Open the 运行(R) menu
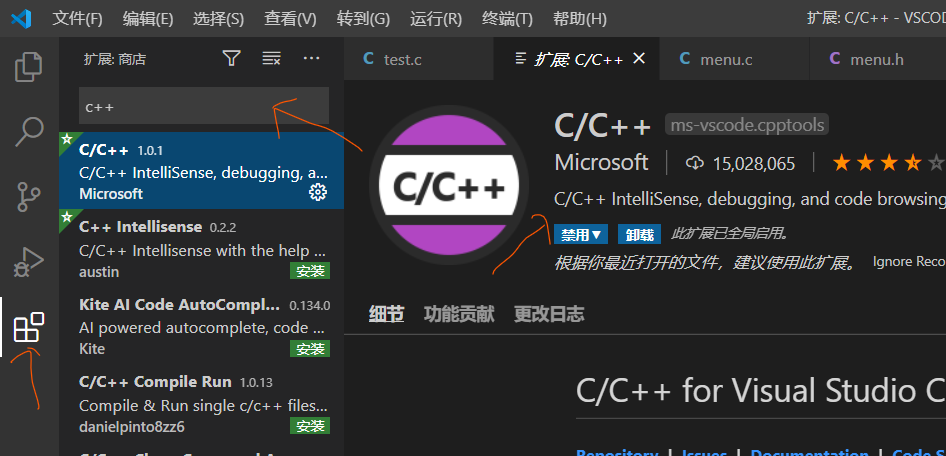Viewport: 946px width, 456px height. pos(436,19)
